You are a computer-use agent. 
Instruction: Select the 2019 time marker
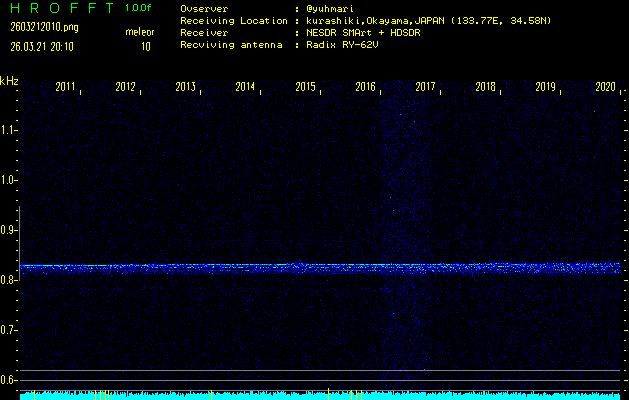point(546,88)
